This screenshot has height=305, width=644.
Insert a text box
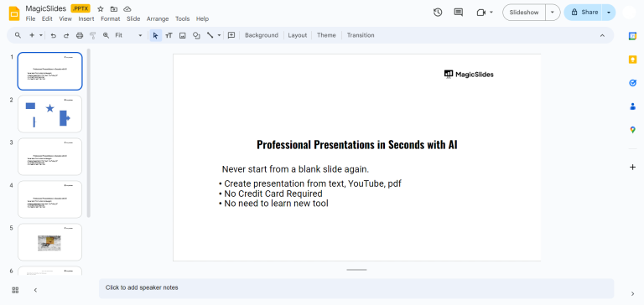(x=169, y=35)
